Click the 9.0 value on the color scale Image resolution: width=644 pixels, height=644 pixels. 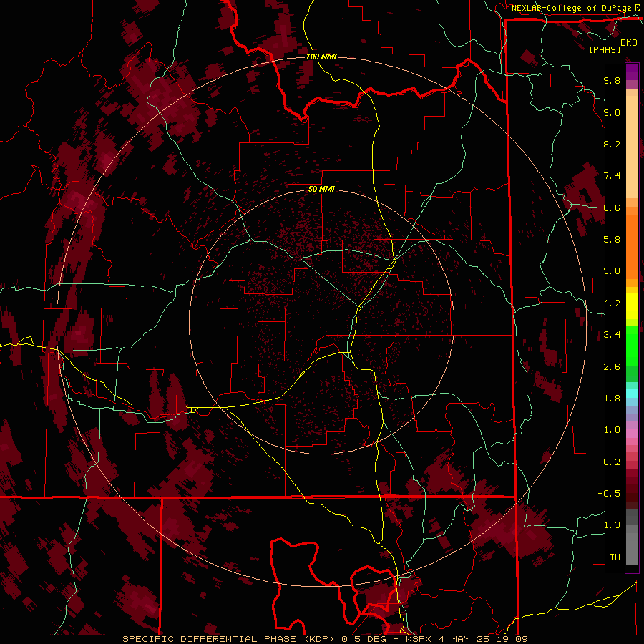click(612, 112)
